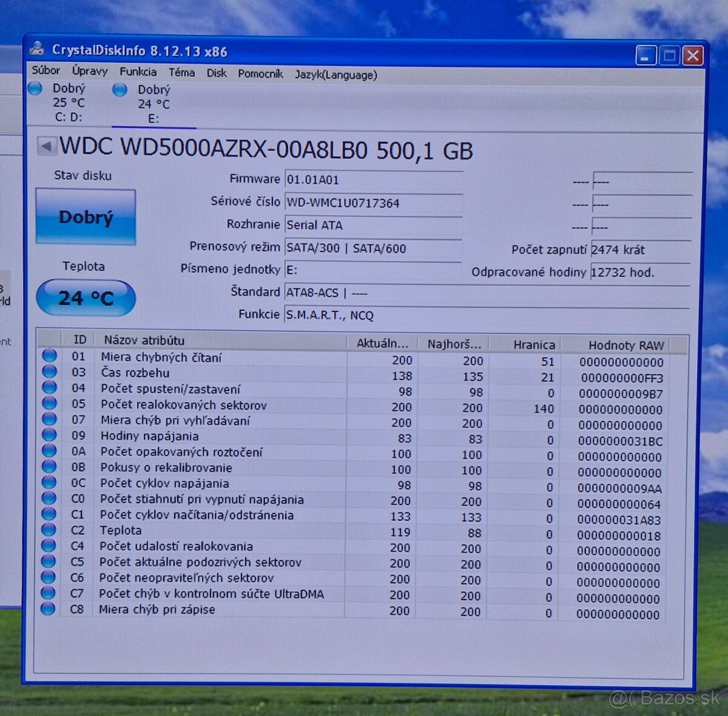Close the CrystalDiskInfo window
The width and height of the screenshot is (728, 716).
coord(693,56)
